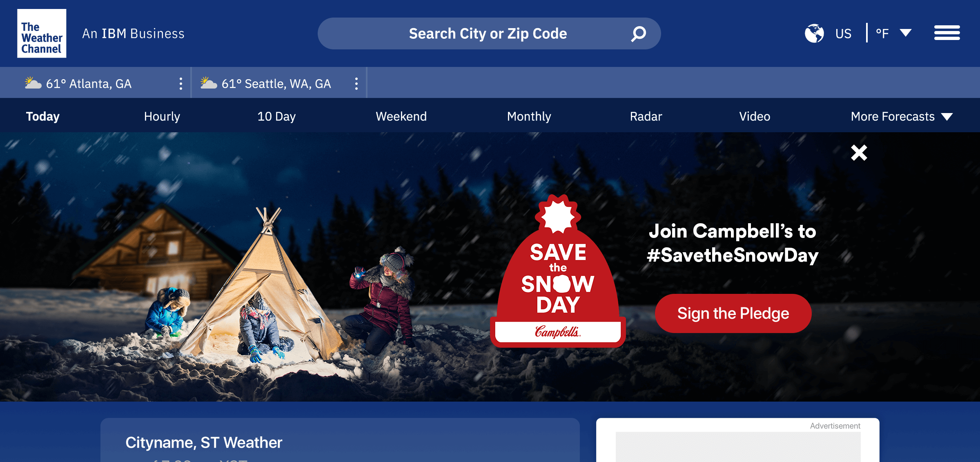Expand More Forecasts menu
Viewport: 980px width, 462px height.
(x=902, y=117)
